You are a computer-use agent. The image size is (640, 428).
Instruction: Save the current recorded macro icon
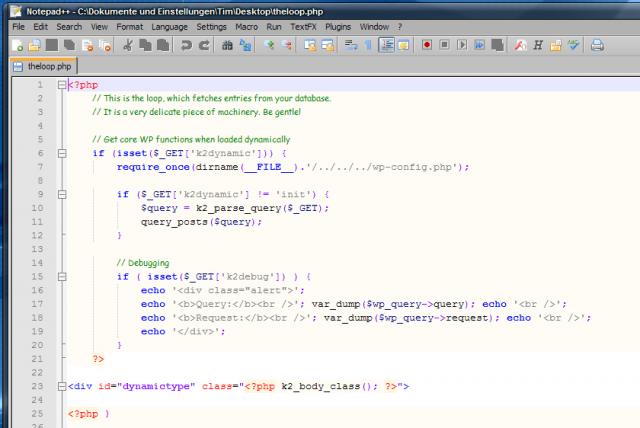498,45
